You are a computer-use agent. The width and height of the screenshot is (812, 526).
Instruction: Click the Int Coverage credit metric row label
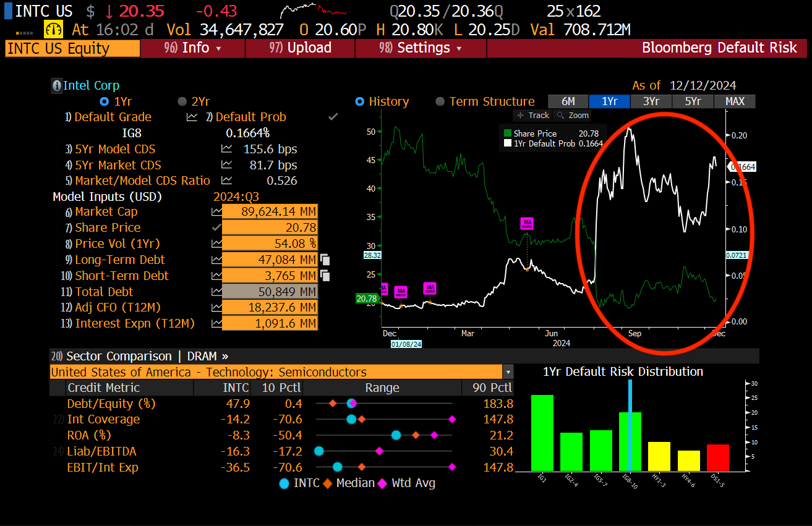pos(103,419)
